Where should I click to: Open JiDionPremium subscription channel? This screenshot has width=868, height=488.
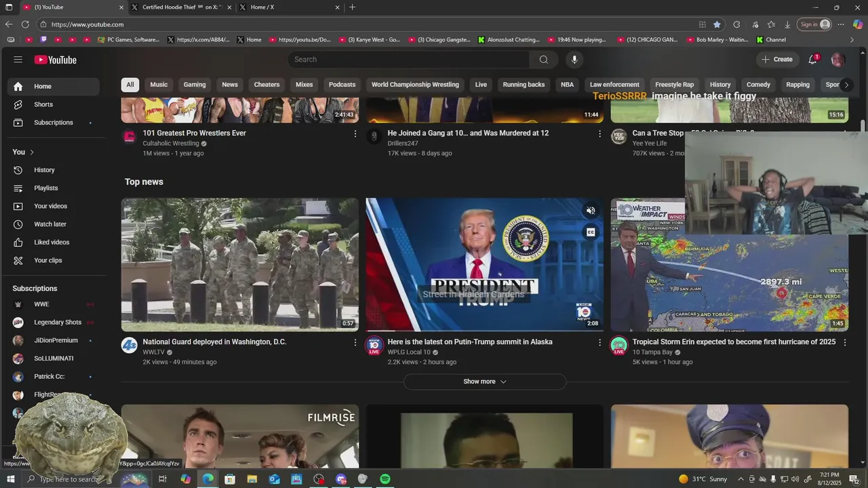[54, 340]
